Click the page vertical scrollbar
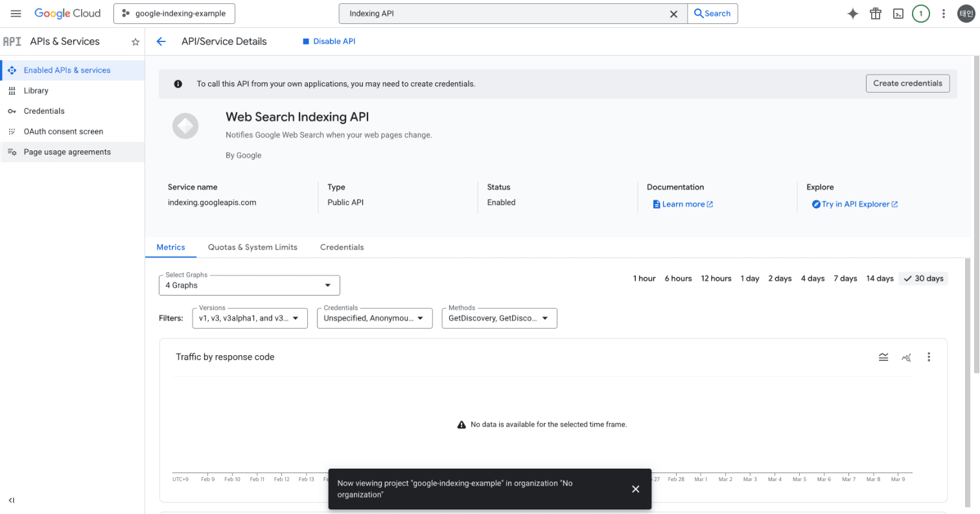The height and width of the screenshot is (514, 980). tap(976, 214)
